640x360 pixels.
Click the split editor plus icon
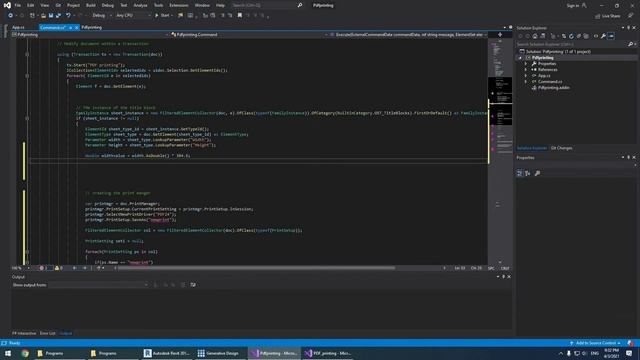pyautogui.click(x=500, y=35)
